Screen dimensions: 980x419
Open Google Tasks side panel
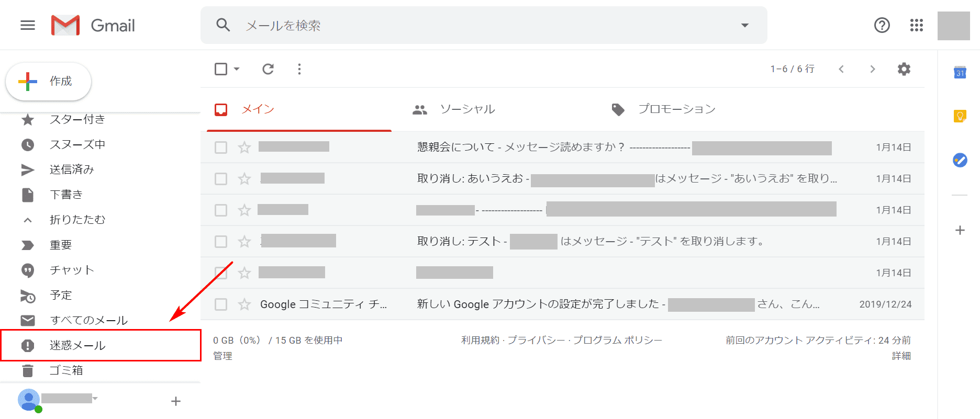click(960, 160)
